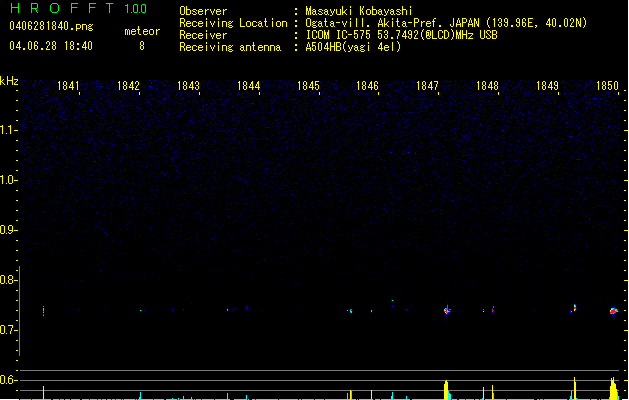Screen dimensions: 629x400
Task: Click the 1842 time axis marker
Action: tap(128, 86)
